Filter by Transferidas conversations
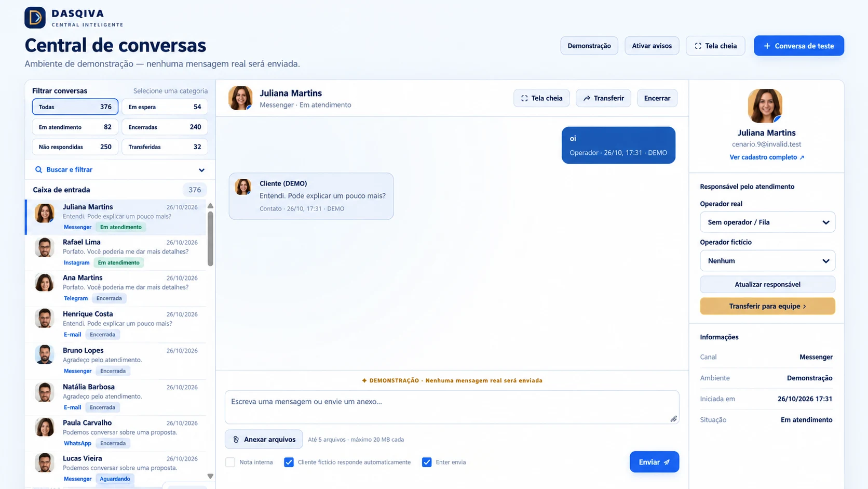Viewport: 868px width, 489px height. tap(165, 147)
